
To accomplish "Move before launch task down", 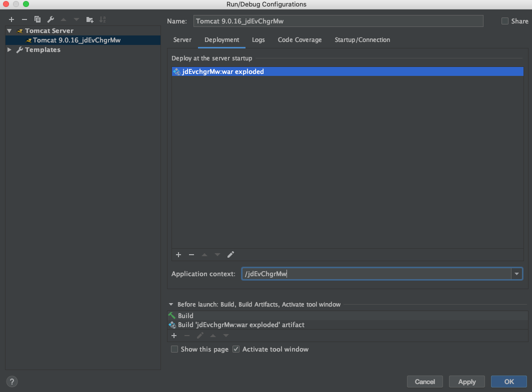I will 226,336.
